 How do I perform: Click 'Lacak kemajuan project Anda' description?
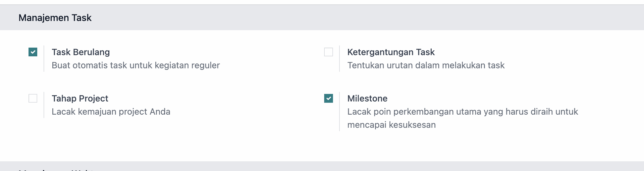point(111,111)
